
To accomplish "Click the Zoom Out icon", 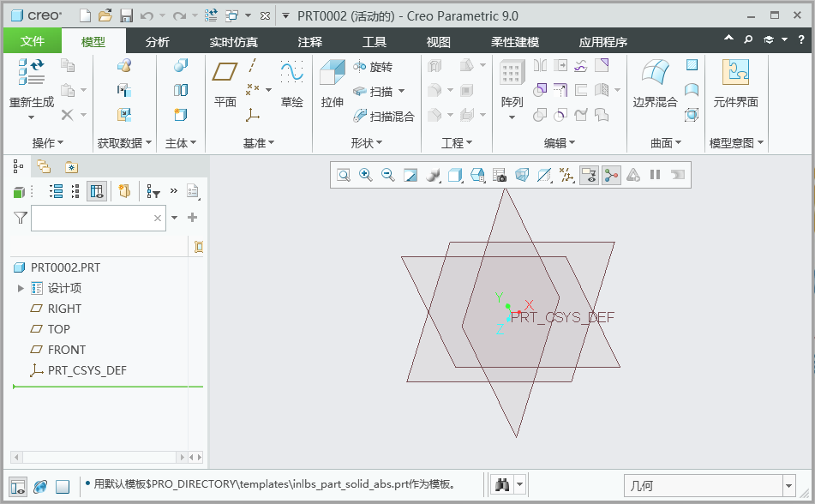I will (x=388, y=175).
